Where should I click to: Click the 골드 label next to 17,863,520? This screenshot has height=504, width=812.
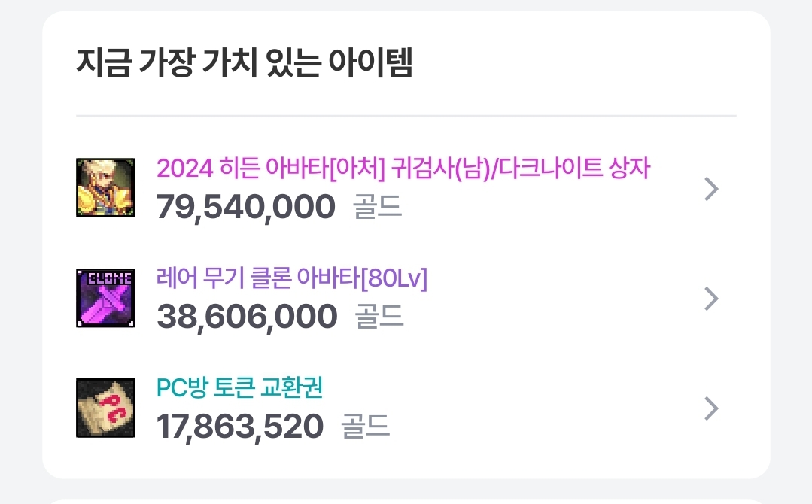[x=366, y=427]
